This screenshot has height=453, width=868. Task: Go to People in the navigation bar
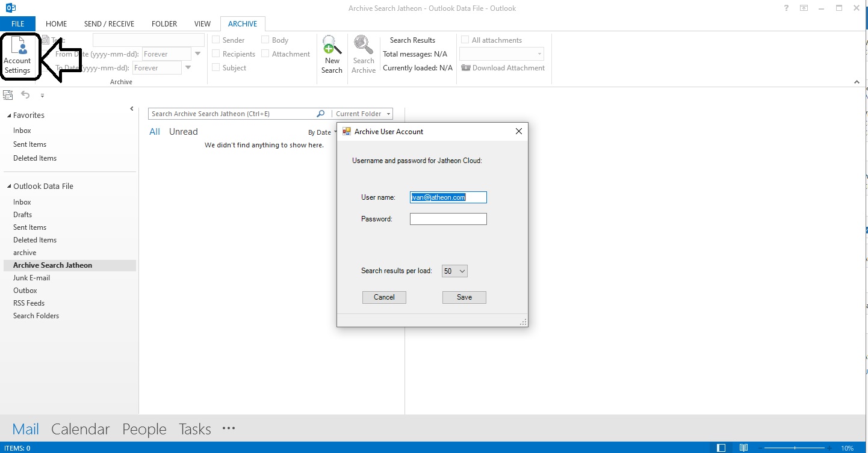tap(144, 429)
